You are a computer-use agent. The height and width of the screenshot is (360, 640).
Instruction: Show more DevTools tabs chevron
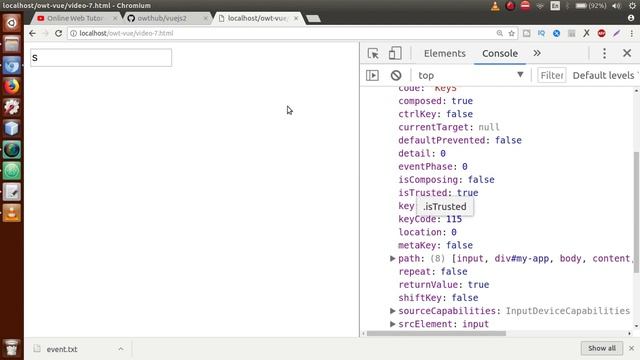537,53
